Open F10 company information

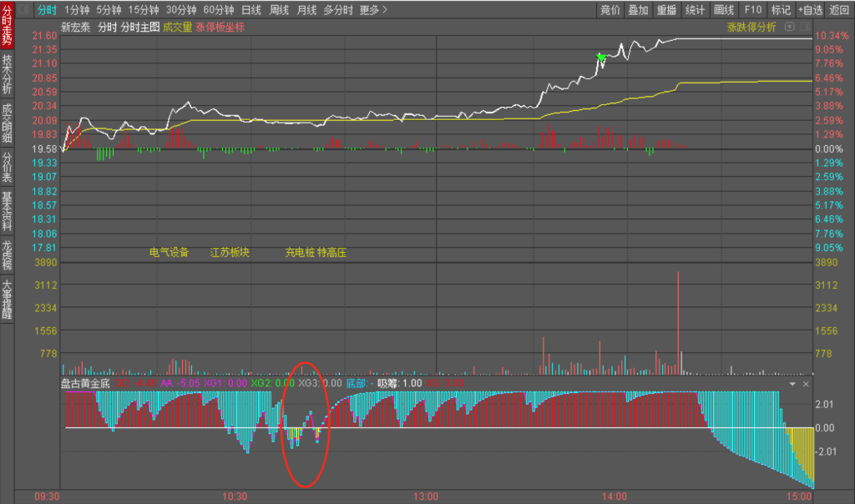(x=753, y=10)
